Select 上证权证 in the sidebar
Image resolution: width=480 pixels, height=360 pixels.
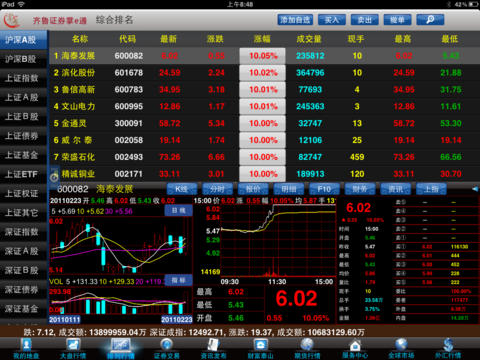tap(23, 194)
